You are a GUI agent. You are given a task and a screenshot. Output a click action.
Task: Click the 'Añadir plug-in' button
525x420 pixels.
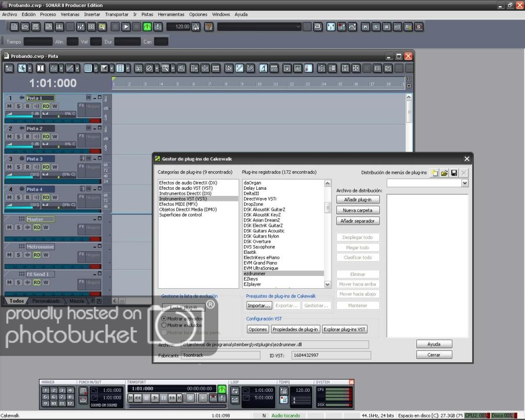click(357, 199)
